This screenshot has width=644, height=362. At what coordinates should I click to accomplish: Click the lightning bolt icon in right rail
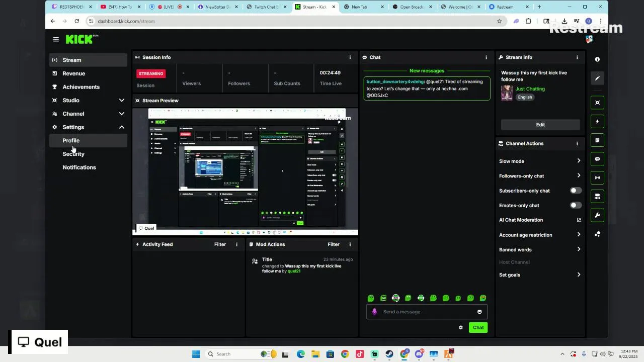pyautogui.click(x=597, y=121)
